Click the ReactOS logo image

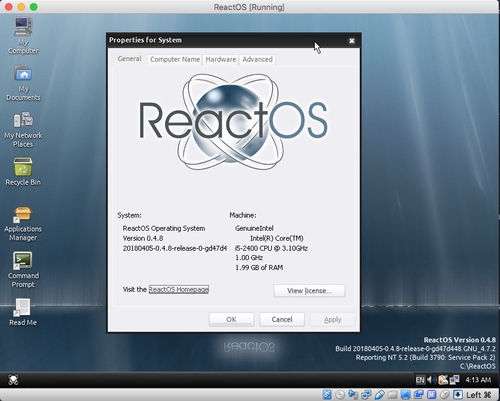[233, 122]
